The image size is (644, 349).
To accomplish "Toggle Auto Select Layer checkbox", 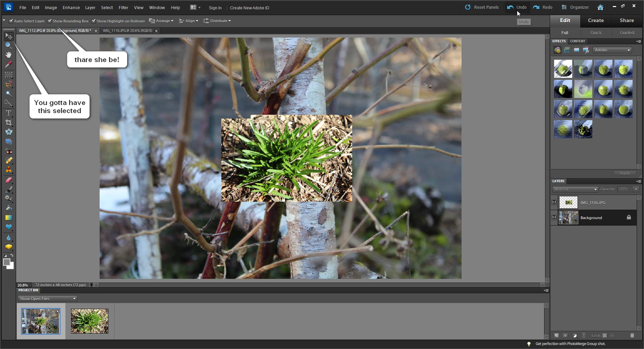I will coord(11,21).
